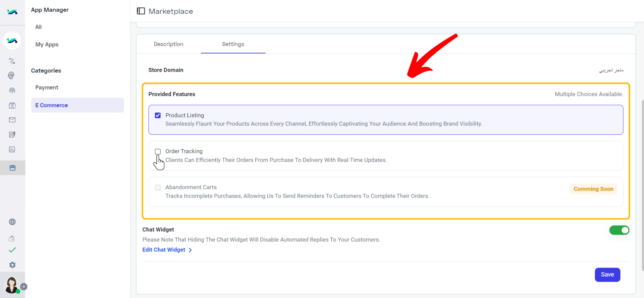Select the Product Listing feature label

pos(184,115)
